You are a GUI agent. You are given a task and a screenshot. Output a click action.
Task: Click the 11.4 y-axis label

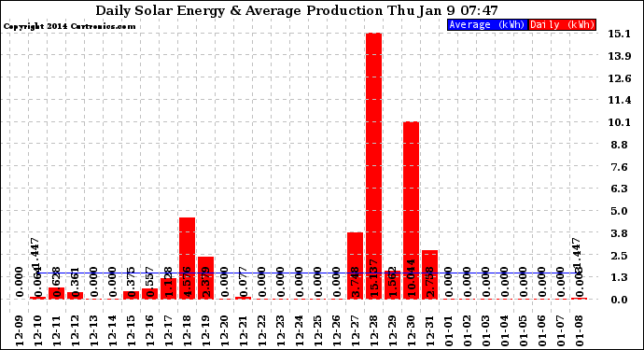(x=620, y=100)
